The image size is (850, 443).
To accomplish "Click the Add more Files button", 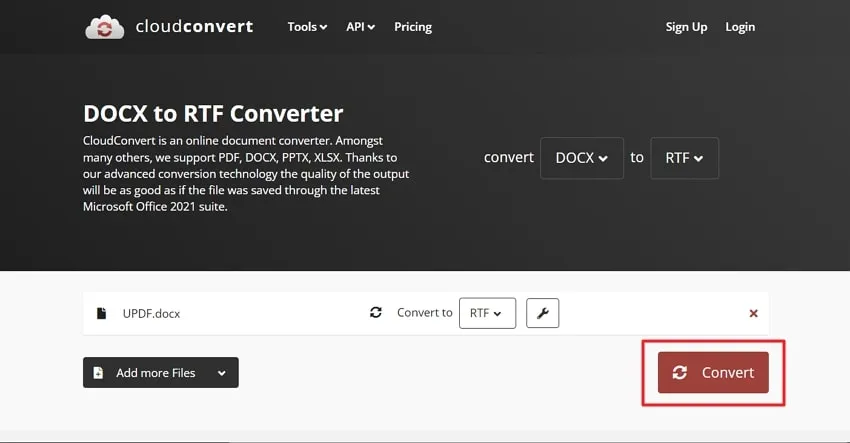I will pyautogui.click(x=160, y=373).
